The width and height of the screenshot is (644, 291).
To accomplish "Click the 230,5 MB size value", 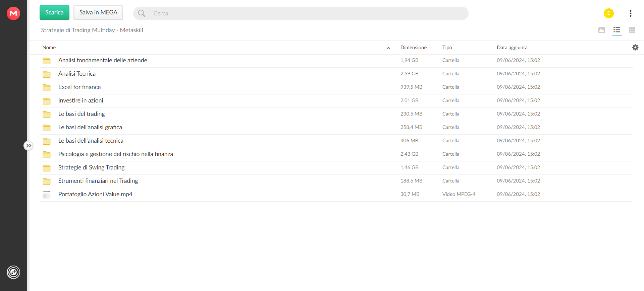I will point(411,114).
